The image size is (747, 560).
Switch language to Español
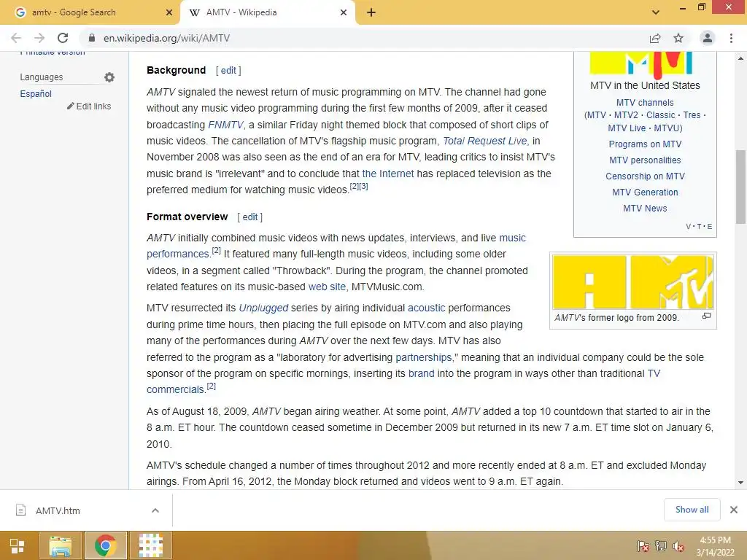point(36,94)
